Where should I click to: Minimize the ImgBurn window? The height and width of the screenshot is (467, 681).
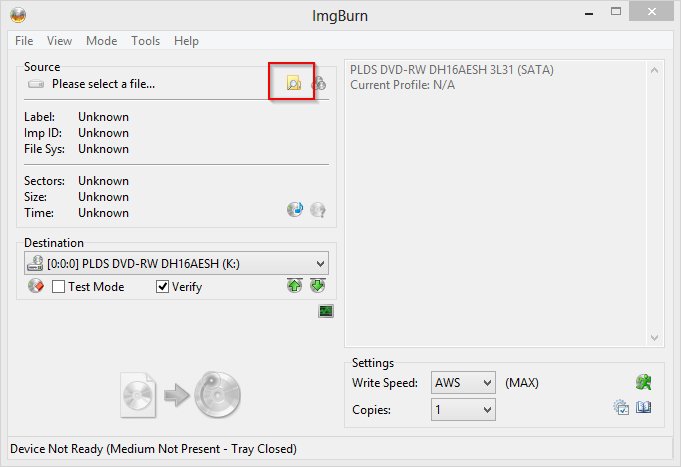[x=589, y=13]
